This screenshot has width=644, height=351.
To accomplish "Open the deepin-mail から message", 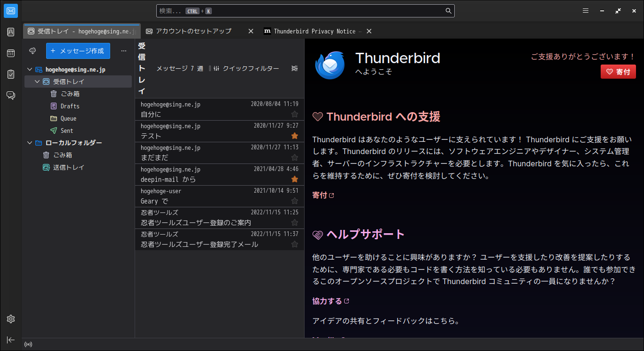I will [219, 174].
